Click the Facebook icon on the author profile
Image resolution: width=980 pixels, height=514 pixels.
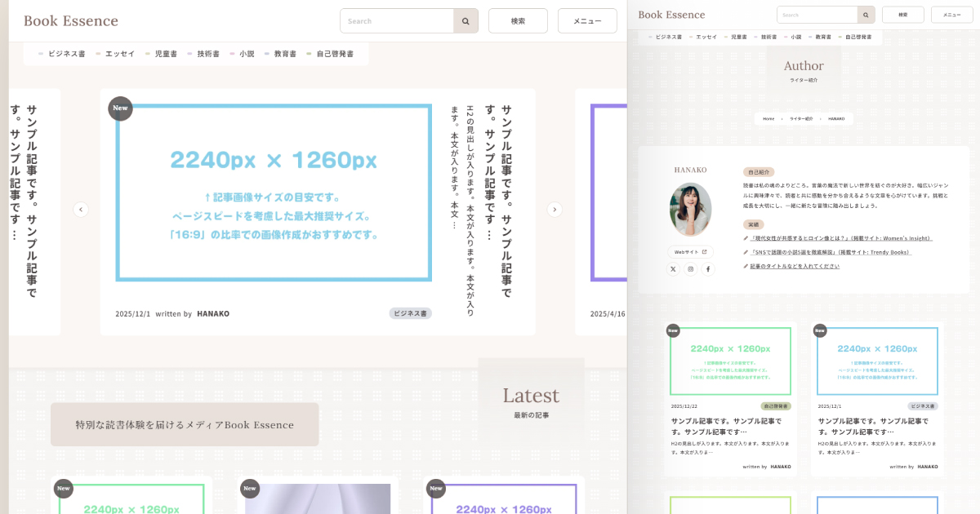point(709,268)
